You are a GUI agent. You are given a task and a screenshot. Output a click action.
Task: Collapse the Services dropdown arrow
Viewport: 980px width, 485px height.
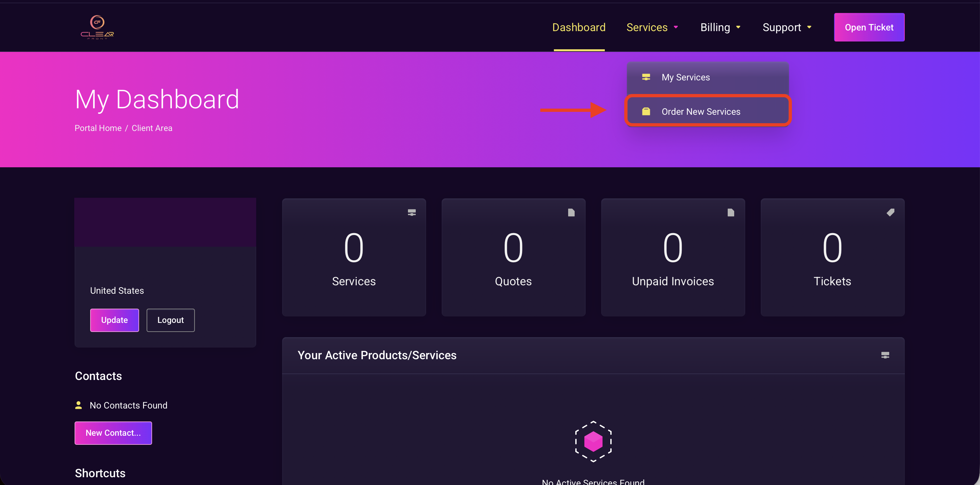coord(676,27)
